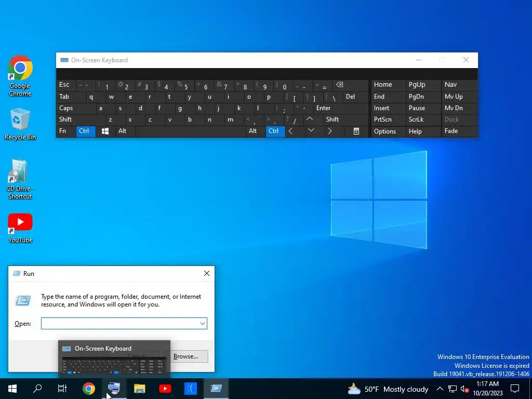Click the On-Screen Keyboard taskbar icon
This screenshot has width=532, height=399.
point(114,389)
